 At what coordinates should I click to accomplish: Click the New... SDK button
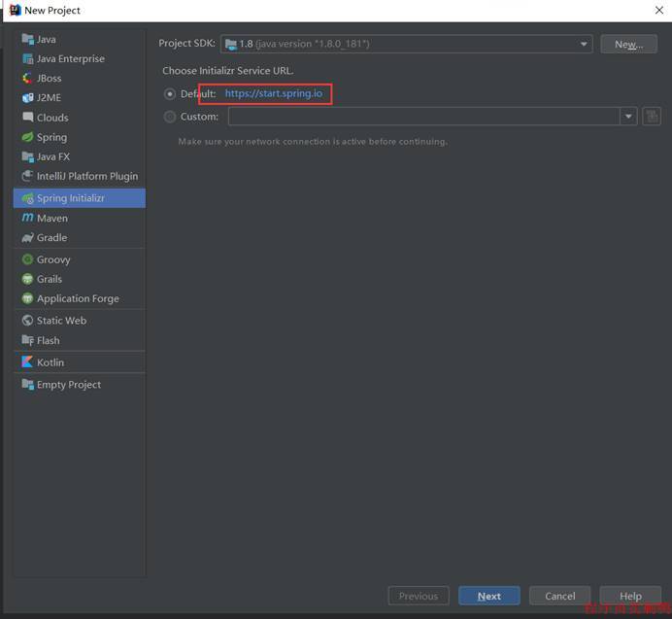628,44
